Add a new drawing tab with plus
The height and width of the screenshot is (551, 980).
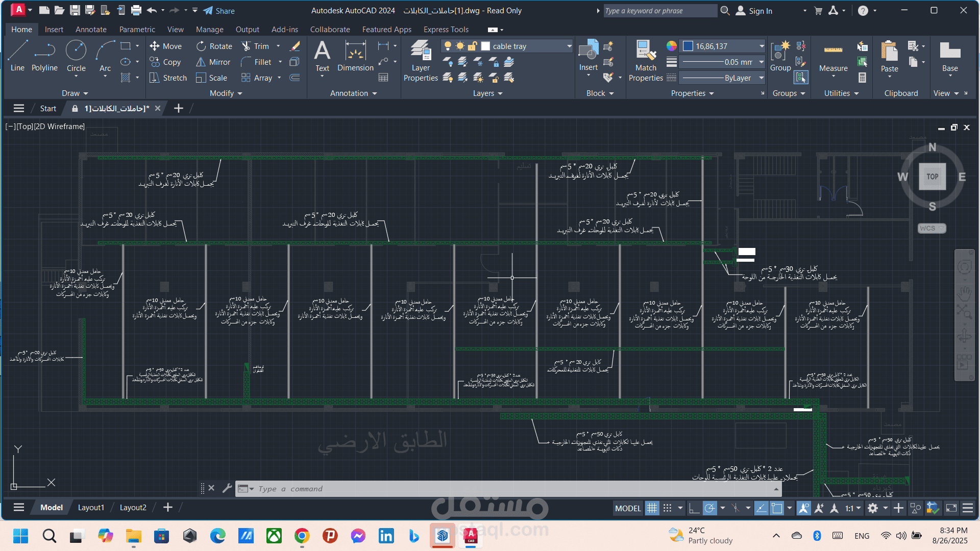click(178, 108)
